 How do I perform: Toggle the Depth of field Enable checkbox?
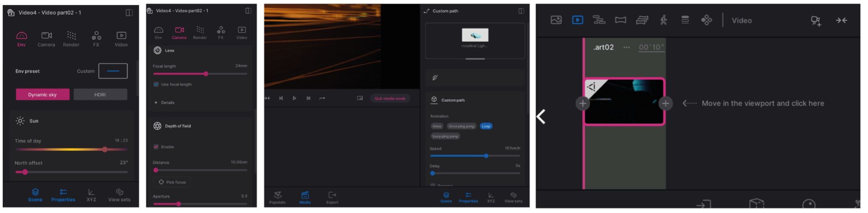[156, 147]
